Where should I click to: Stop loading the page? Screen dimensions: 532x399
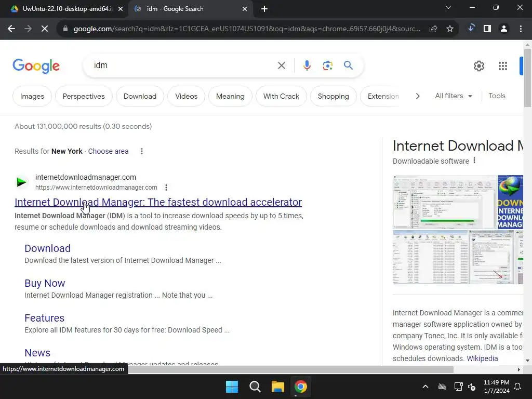(45, 29)
